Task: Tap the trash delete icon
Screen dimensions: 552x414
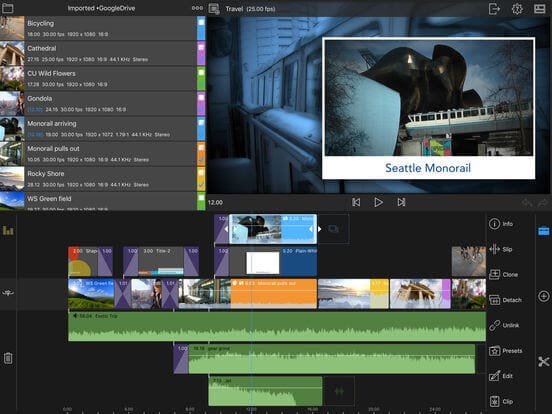Action: 8,358
